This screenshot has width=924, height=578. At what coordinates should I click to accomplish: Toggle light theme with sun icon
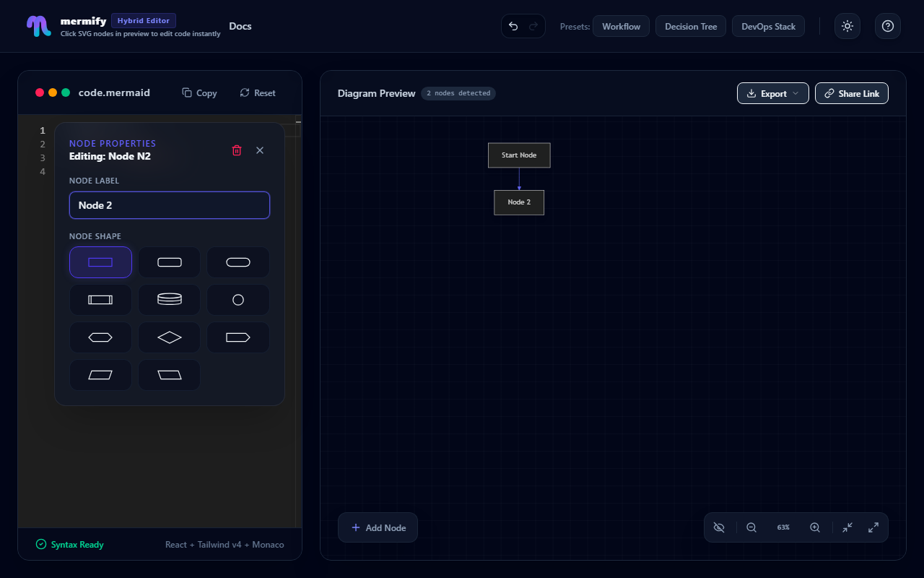pyautogui.click(x=847, y=27)
